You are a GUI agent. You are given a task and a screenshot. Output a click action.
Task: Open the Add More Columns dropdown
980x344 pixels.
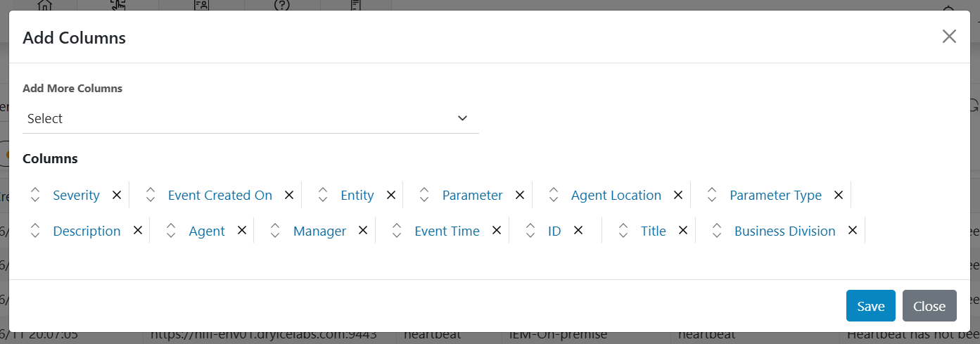pyautogui.click(x=250, y=119)
